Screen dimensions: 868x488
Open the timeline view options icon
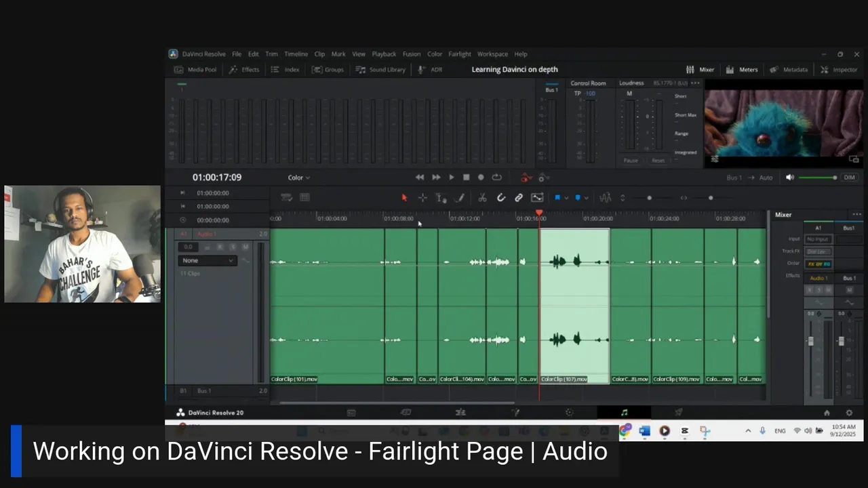pos(287,197)
